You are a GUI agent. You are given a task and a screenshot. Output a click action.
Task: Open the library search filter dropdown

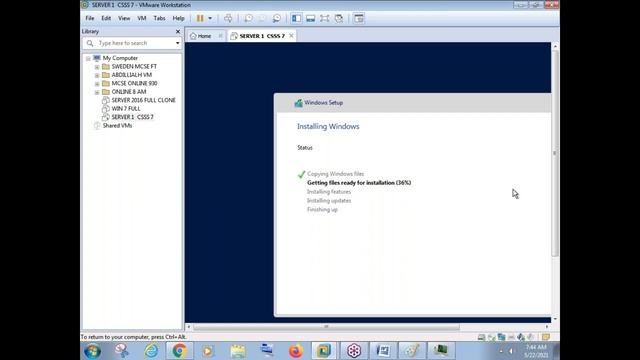[x=178, y=43]
